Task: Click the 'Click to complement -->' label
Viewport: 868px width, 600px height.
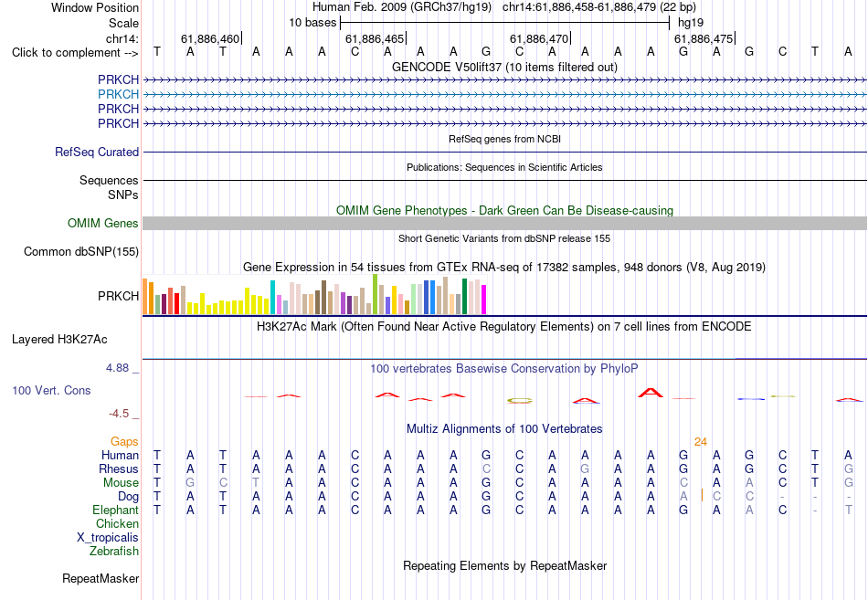Action: tap(75, 53)
